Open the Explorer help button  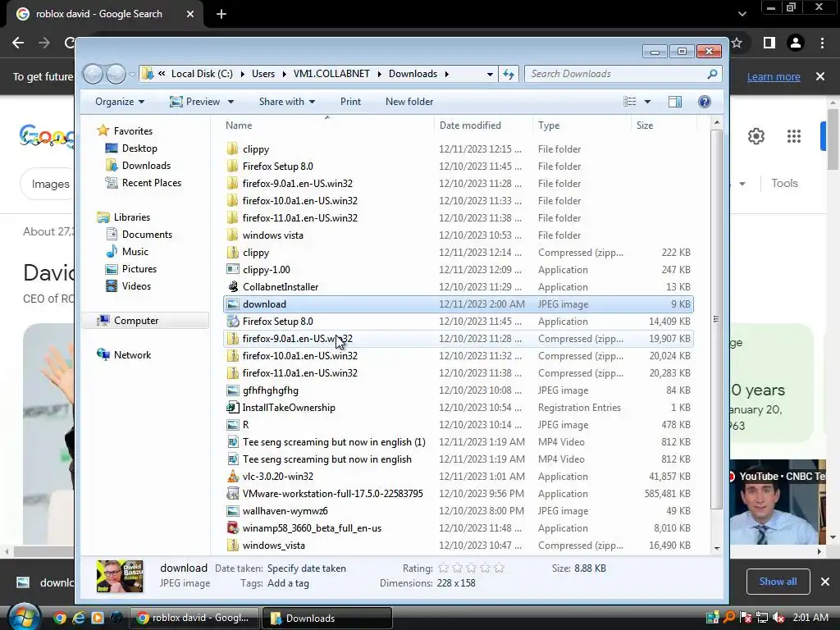pos(705,102)
